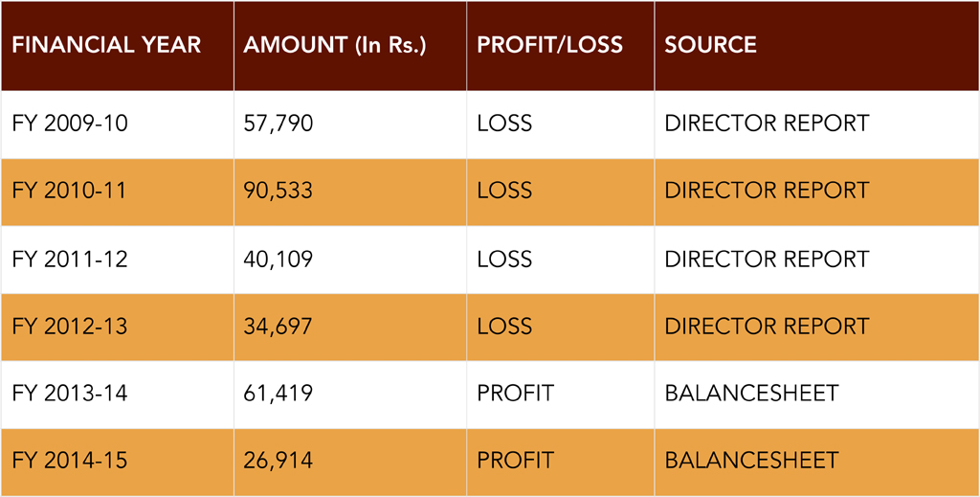Click the amount 61,419
The width and height of the screenshot is (980, 497).
[x=278, y=393]
